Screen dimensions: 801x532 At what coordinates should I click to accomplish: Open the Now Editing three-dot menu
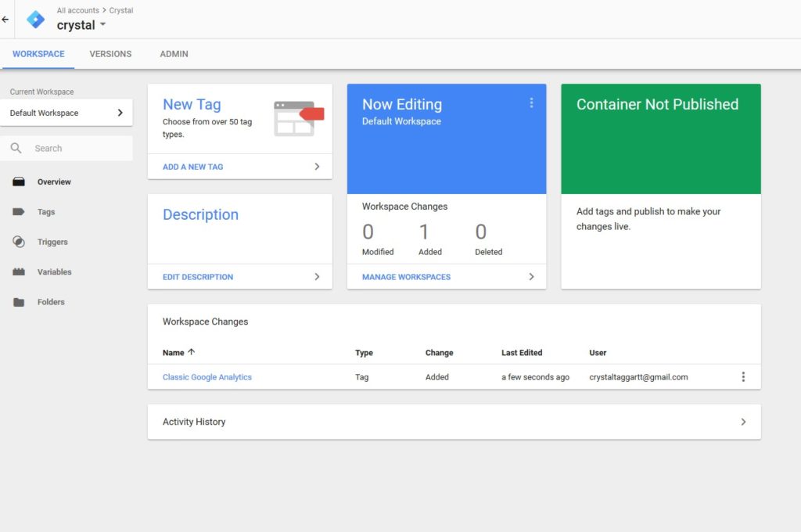coord(531,102)
